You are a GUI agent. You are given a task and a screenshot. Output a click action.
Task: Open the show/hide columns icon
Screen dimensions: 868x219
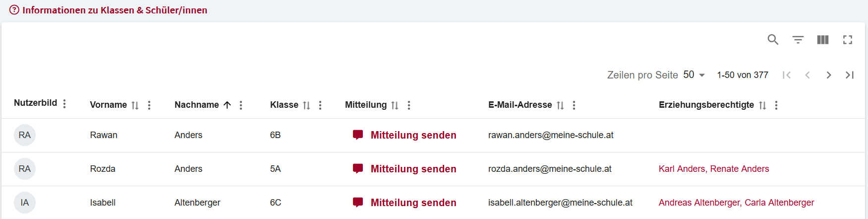coord(823,40)
